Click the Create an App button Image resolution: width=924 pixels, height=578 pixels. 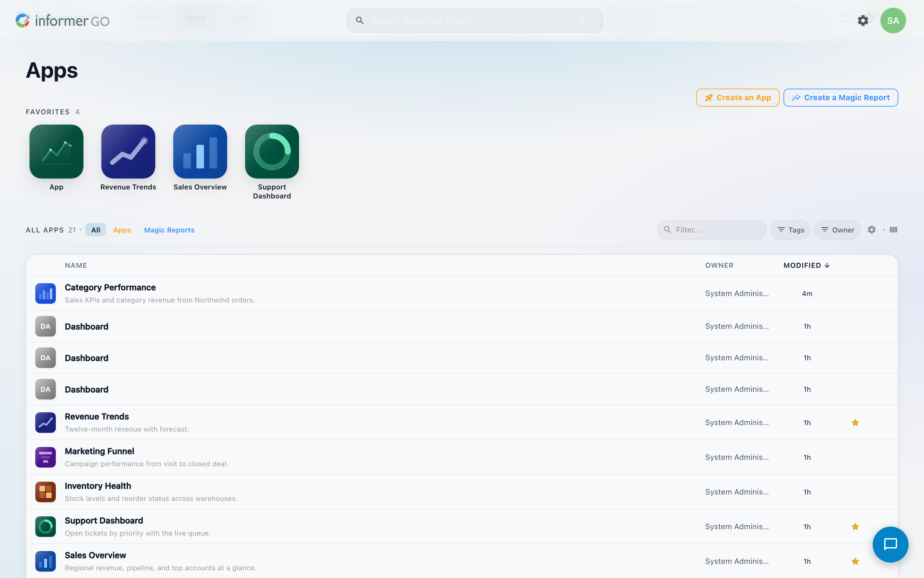click(738, 98)
